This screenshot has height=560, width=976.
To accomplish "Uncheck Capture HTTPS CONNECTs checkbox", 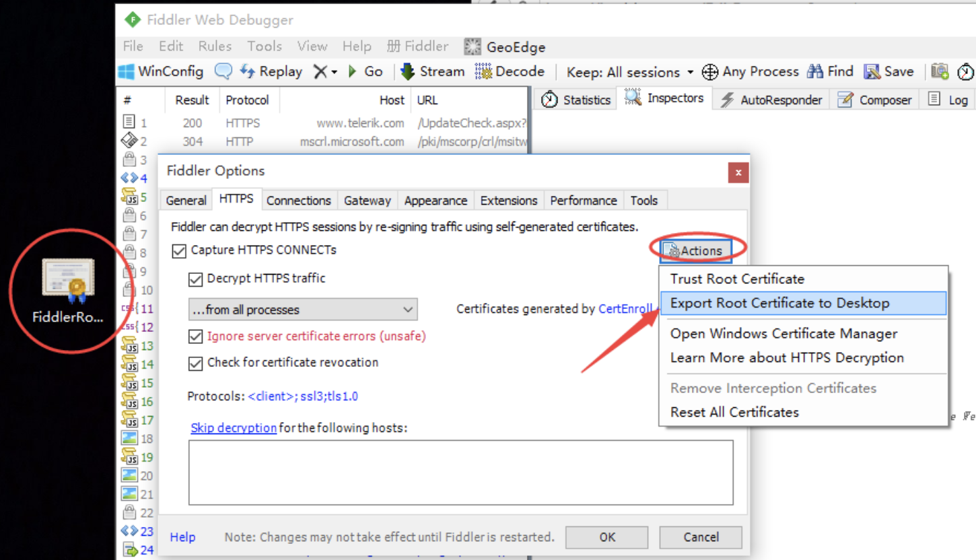I will (x=179, y=251).
